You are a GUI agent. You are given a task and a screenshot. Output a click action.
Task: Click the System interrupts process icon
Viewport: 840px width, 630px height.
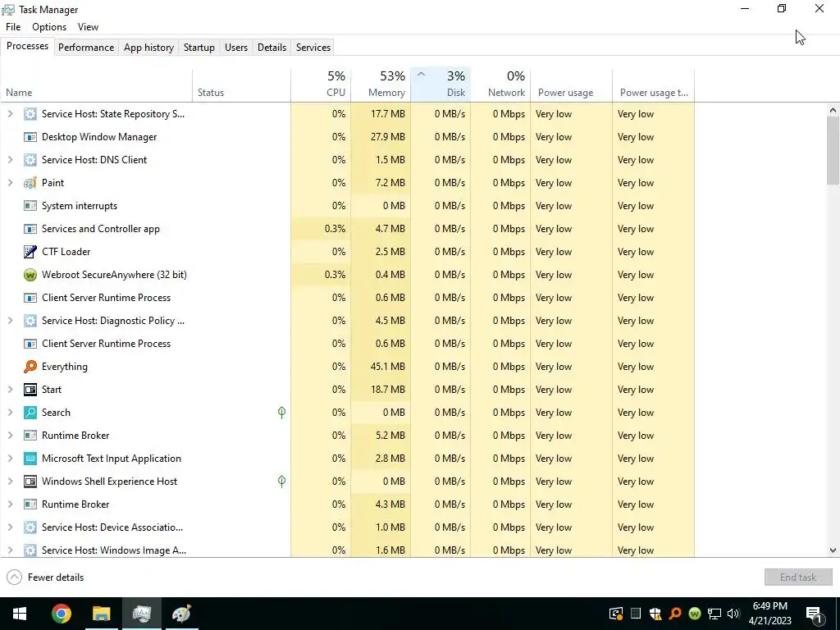(30, 206)
